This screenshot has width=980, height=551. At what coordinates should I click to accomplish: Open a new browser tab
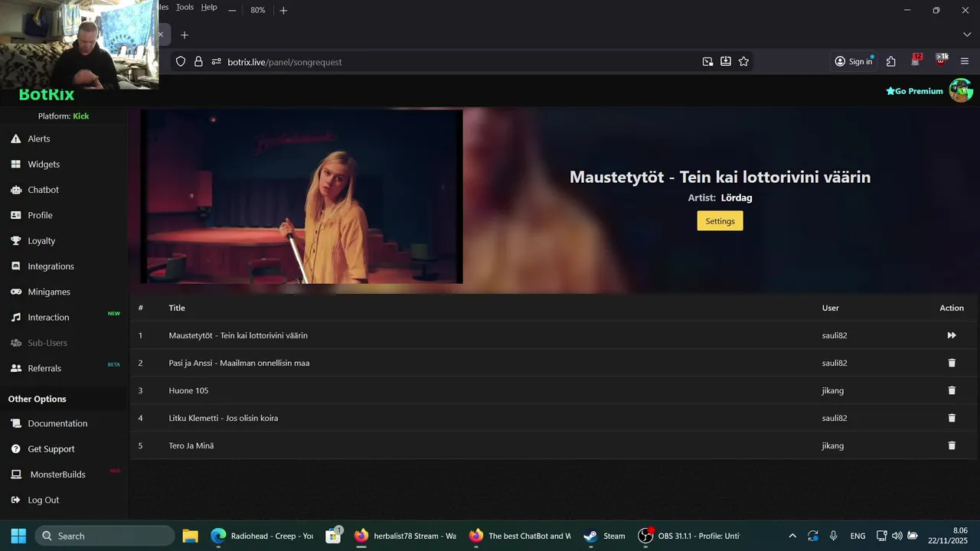coord(184,35)
